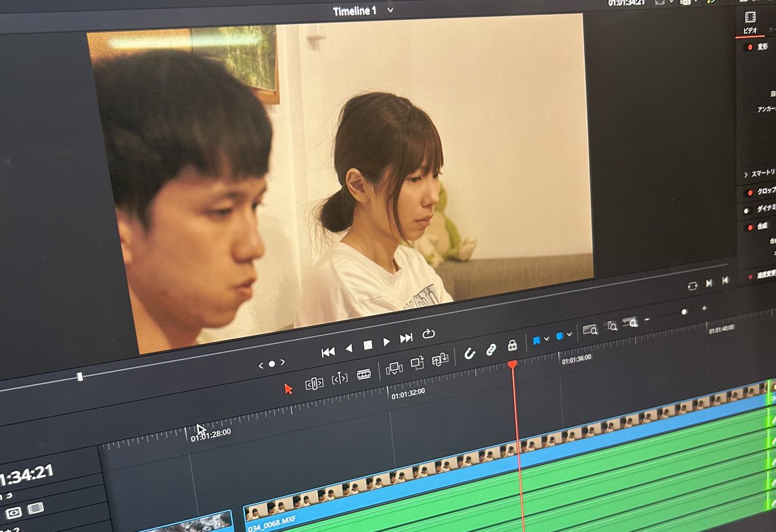Screen dimensions: 776x532
Task: Jump to last frame with skip-forward button
Action: pyautogui.click(x=406, y=338)
